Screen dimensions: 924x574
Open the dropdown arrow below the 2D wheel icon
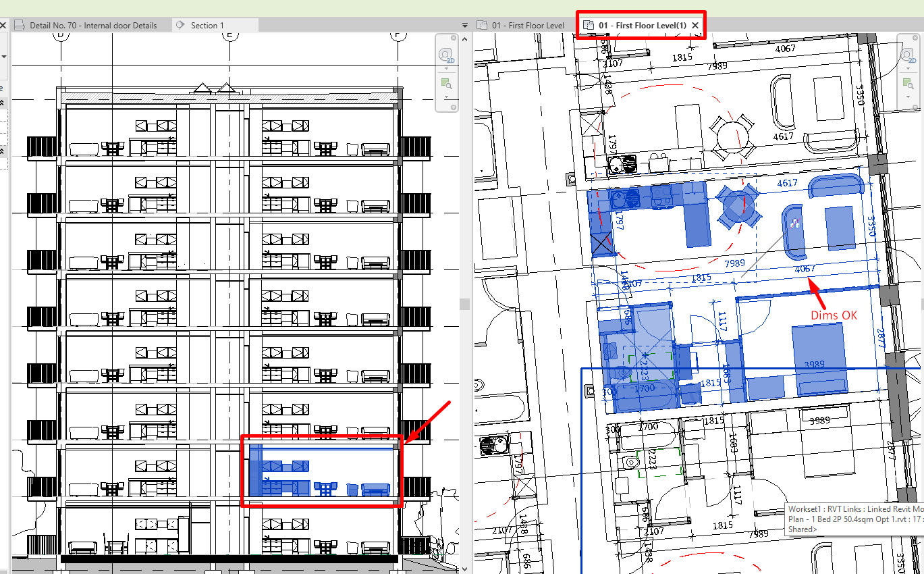446,68
